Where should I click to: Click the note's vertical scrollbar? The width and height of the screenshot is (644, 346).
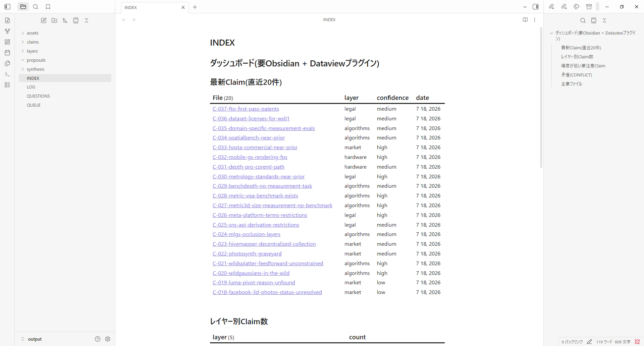(x=541, y=97)
